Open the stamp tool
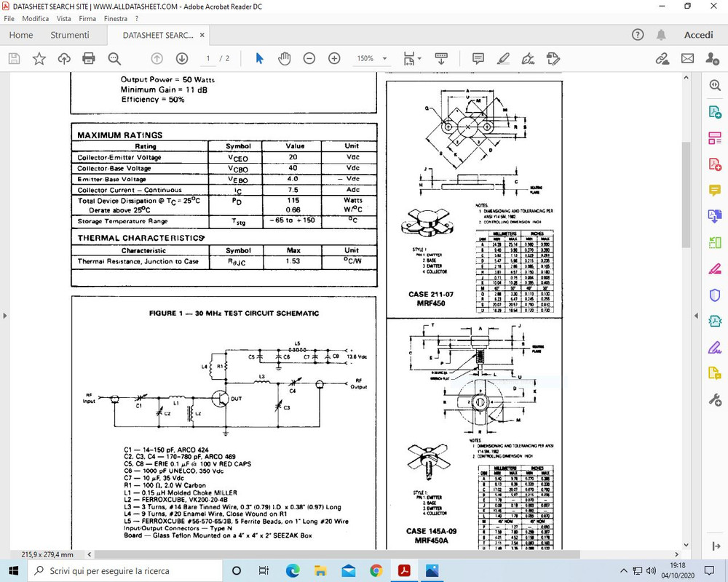The width and height of the screenshot is (728, 582). [553, 58]
